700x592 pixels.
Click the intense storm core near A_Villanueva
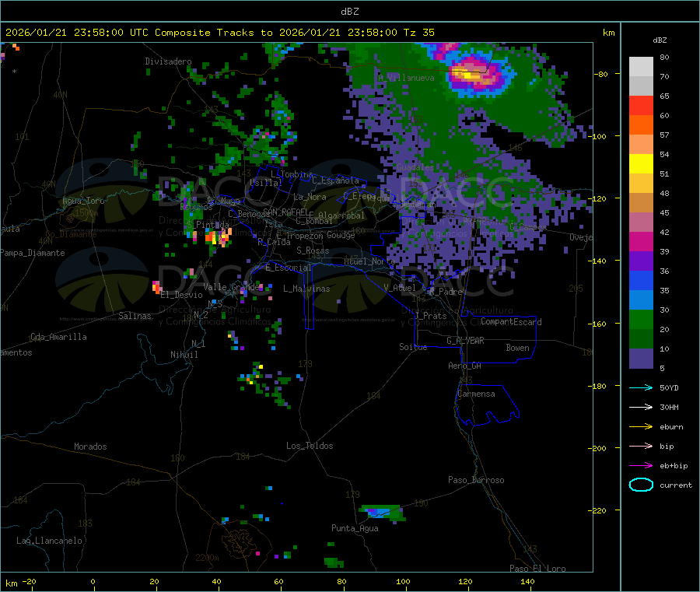[472, 74]
